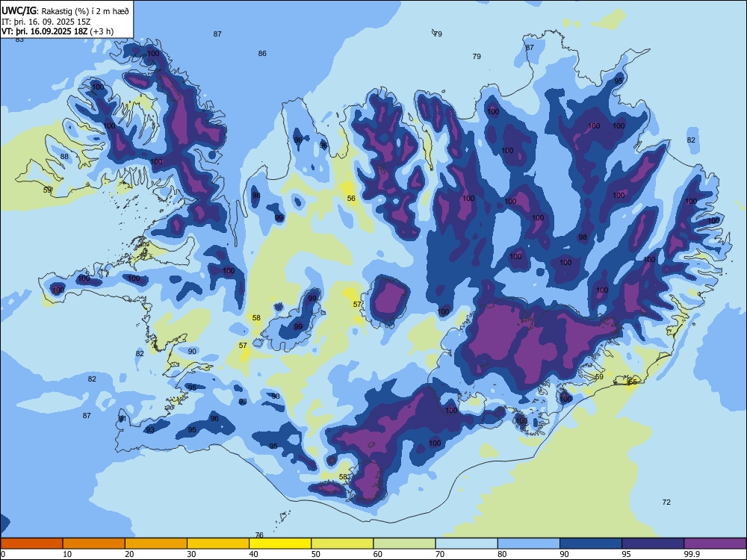Click the amber 20–30 legend swatch
747x560 pixels.
(156, 544)
